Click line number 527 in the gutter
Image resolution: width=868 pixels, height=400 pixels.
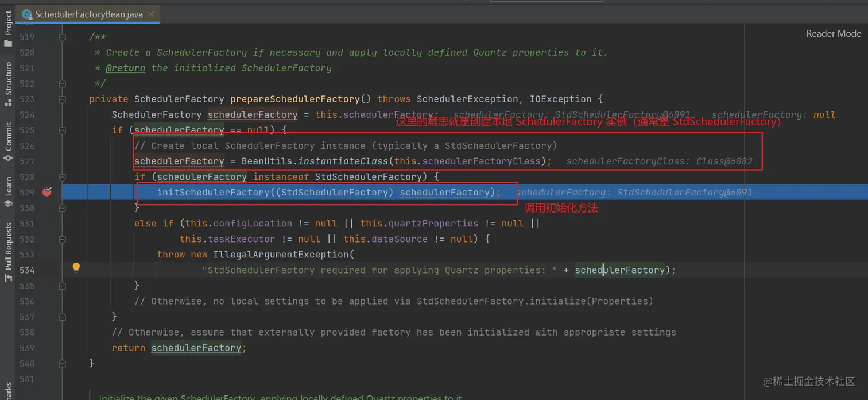click(x=27, y=161)
